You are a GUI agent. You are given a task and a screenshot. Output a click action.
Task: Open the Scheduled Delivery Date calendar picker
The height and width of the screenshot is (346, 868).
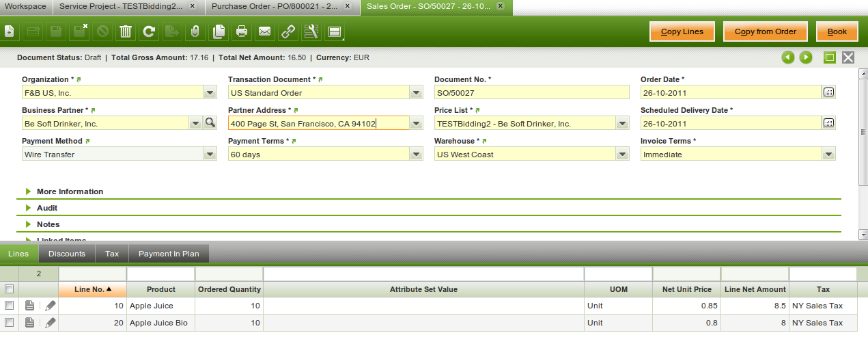[x=828, y=123]
